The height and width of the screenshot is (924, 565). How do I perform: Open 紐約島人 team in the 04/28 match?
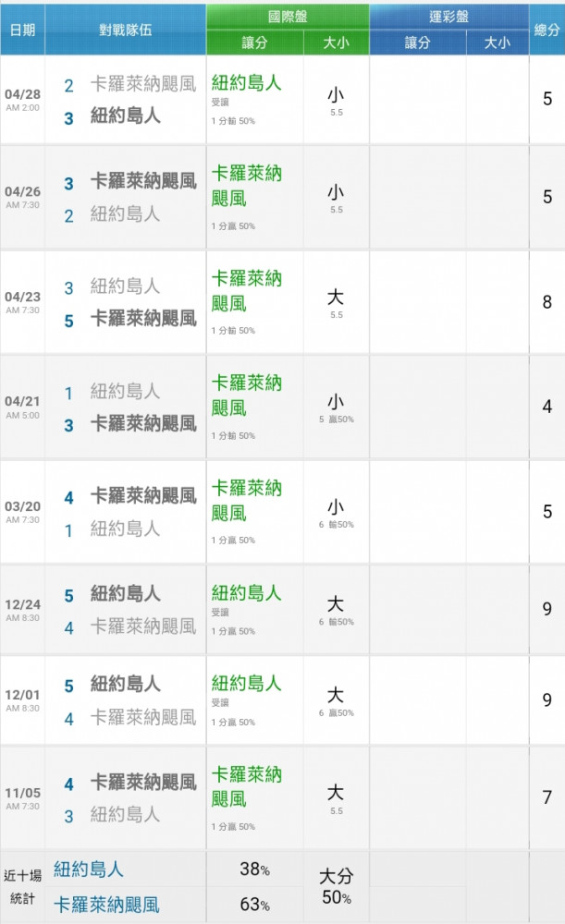(126, 115)
